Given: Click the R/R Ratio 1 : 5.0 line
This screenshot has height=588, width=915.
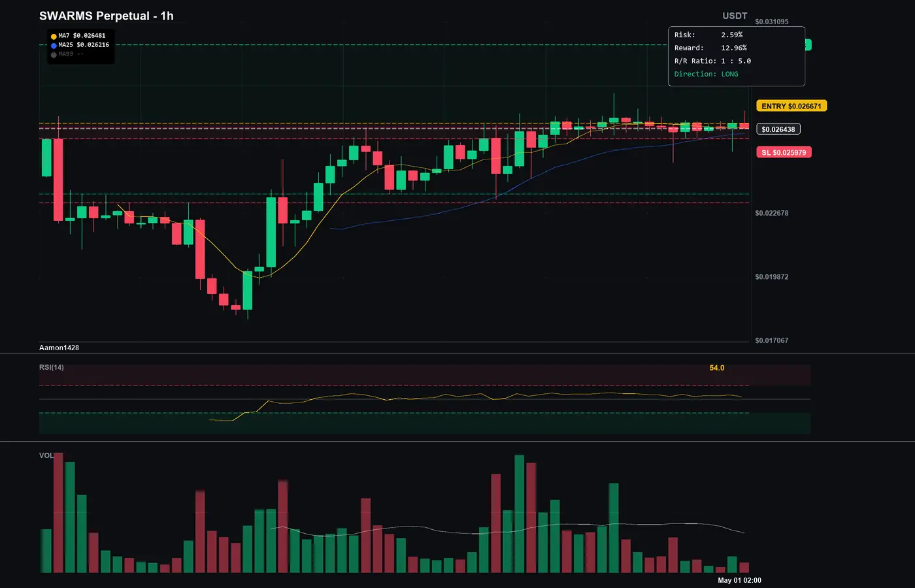Looking at the screenshot, I should (x=712, y=61).
